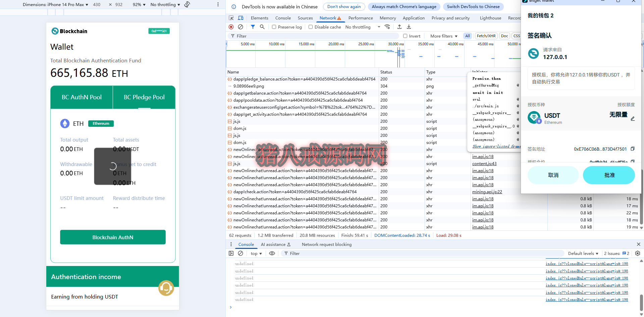Click the customer service chat icon
The width and height of the screenshot is (644, 317).
coord(166,288)
